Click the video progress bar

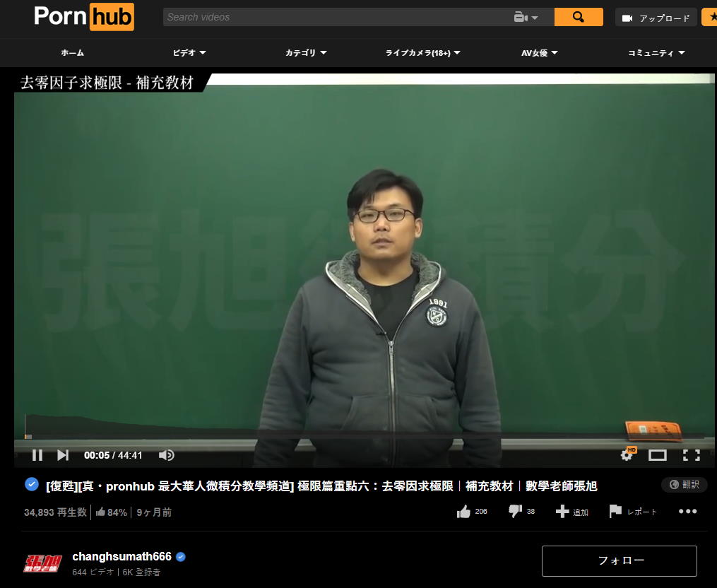tap(353, 435)
